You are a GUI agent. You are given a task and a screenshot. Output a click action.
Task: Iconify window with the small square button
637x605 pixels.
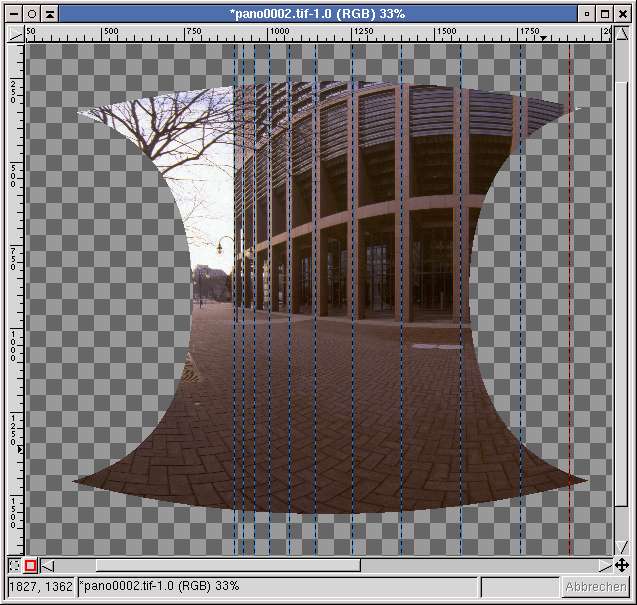point(586,14)
